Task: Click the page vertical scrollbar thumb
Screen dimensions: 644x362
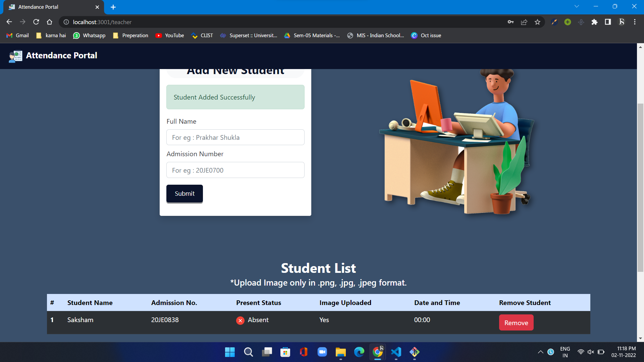Action: click(x=640, y=188)
